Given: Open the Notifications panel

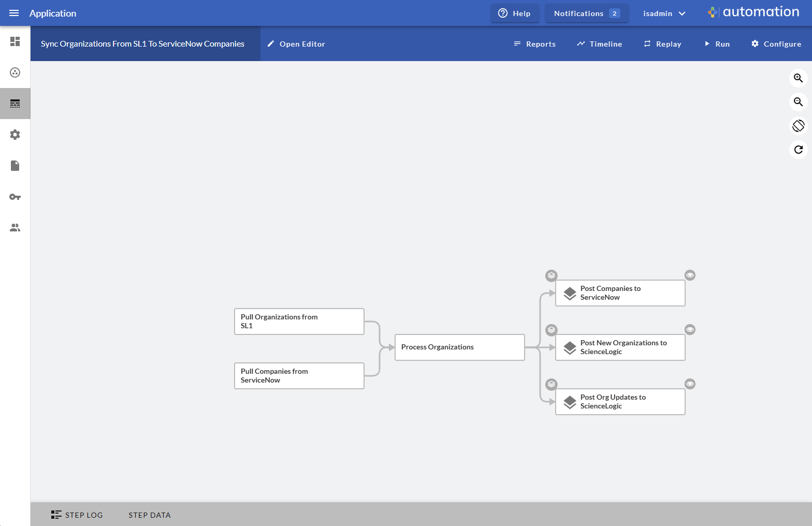Looking at the screenshot, I should 586,13.
